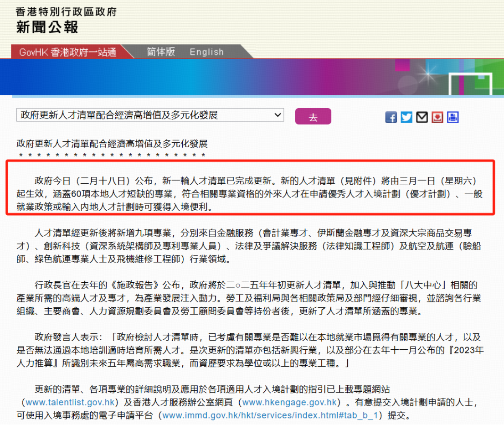This screenshot has height=425, width=504.
Task: Share the press release on Facebook
Action: point(391,117)
